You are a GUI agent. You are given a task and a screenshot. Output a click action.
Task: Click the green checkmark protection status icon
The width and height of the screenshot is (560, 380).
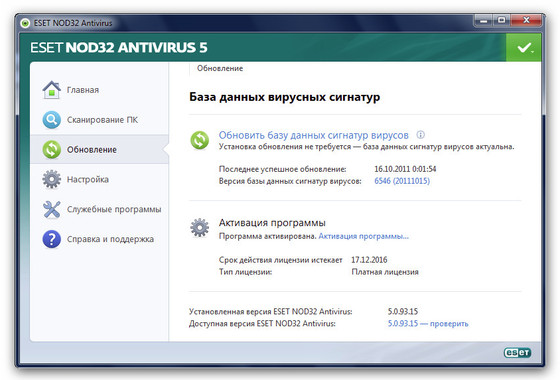click(x=524, y=48)
